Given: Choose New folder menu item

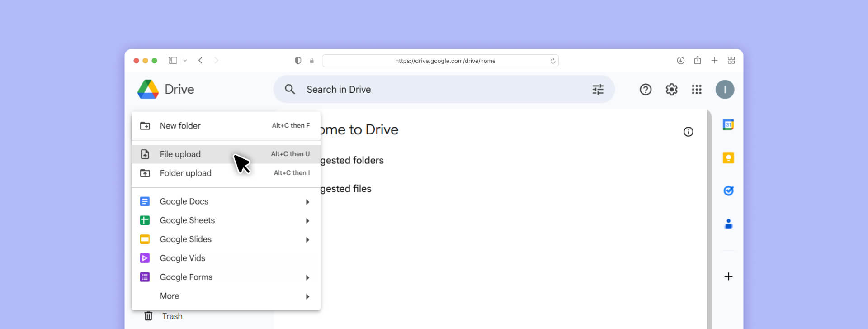Looking at the screenshot, I should (226, 126).
